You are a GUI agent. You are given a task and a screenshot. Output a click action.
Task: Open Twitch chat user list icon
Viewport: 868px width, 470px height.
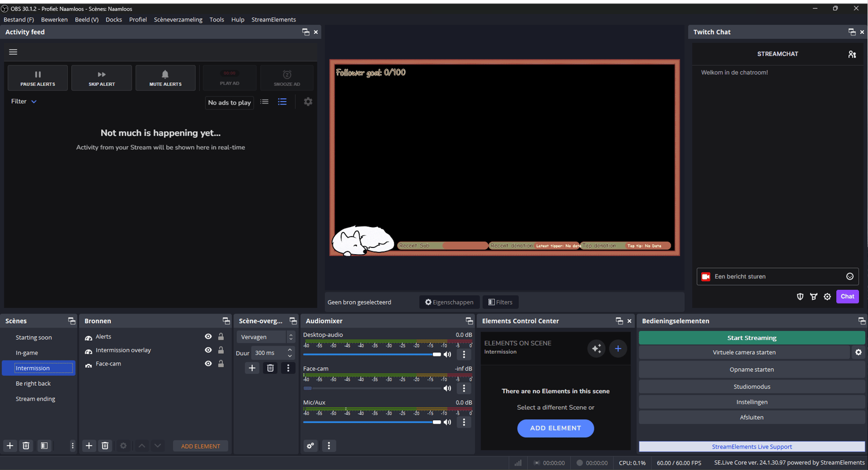click(852, 54)
